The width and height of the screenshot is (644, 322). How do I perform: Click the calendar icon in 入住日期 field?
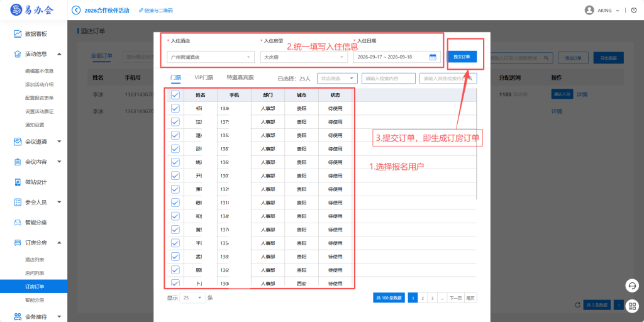(433, 57)
